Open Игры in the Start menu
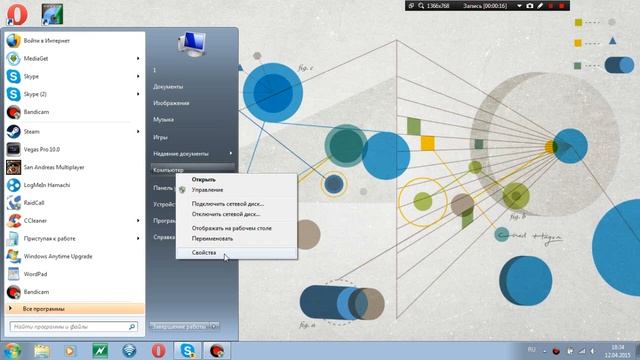The image size is (640, 360). (x=160, y=138)
